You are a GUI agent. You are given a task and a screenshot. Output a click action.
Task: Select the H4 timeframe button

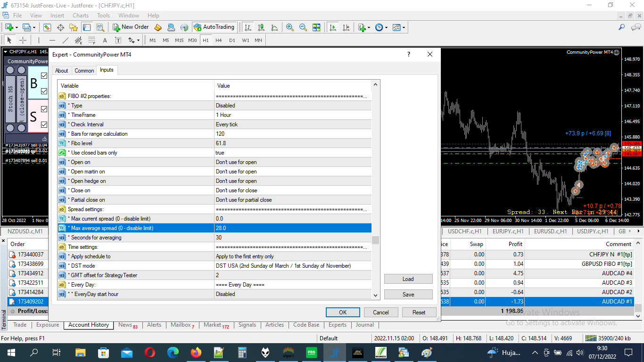click(219, 40)
